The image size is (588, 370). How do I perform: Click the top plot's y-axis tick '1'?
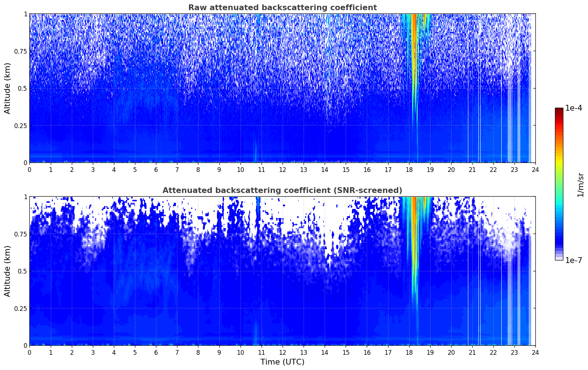click(x=25, y=14)
